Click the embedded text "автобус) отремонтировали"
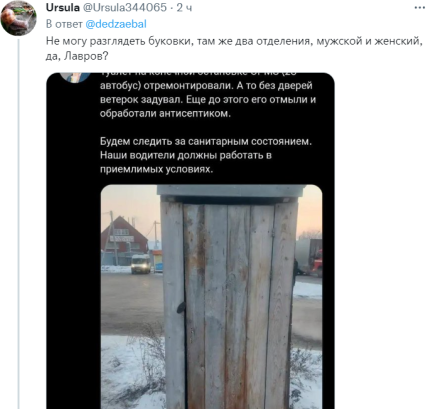The width and height of the screenshot is (428, 409). click(x=166, y=86)
